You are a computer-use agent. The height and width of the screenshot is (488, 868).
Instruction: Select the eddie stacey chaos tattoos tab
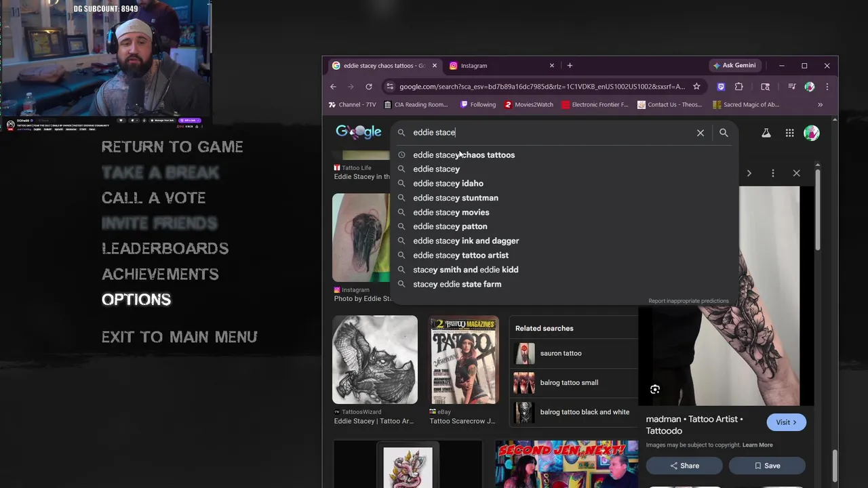point(384,66)
